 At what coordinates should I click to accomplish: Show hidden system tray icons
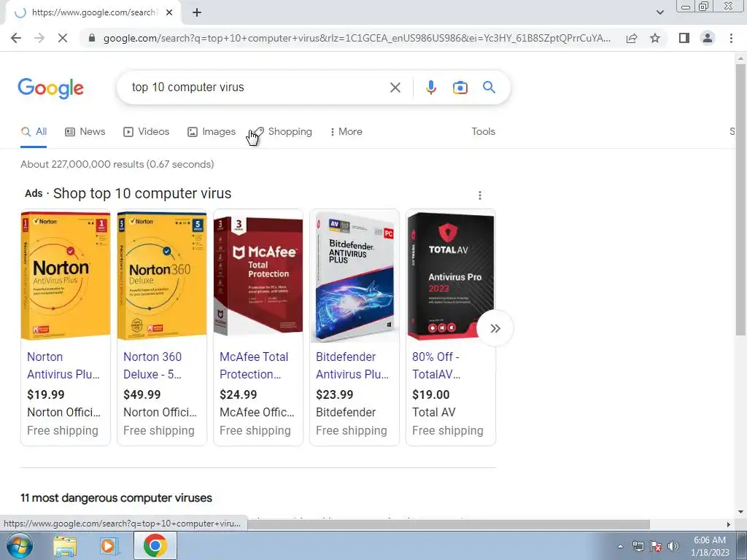click(620, 546)
